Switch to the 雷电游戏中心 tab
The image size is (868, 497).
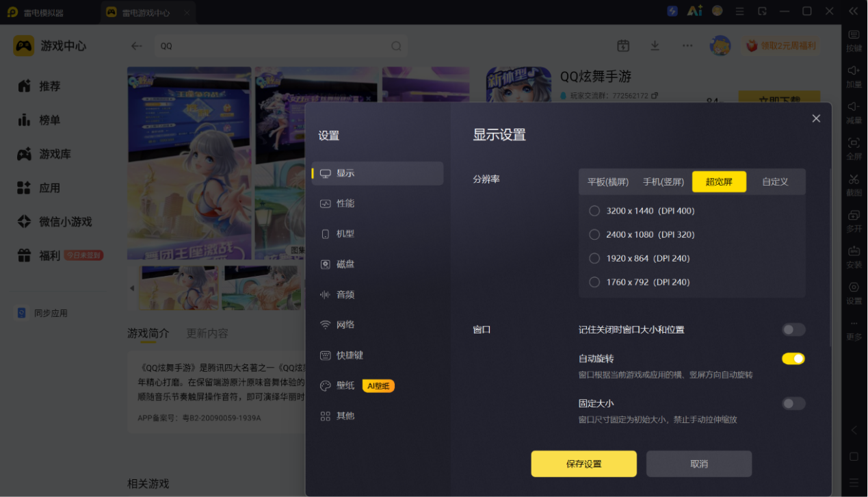[148, 12]
